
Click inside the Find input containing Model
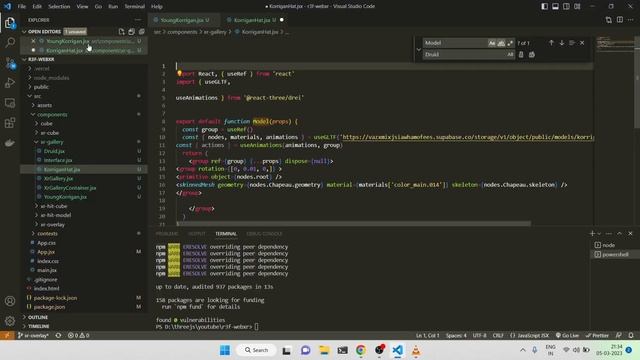[455, 43]
